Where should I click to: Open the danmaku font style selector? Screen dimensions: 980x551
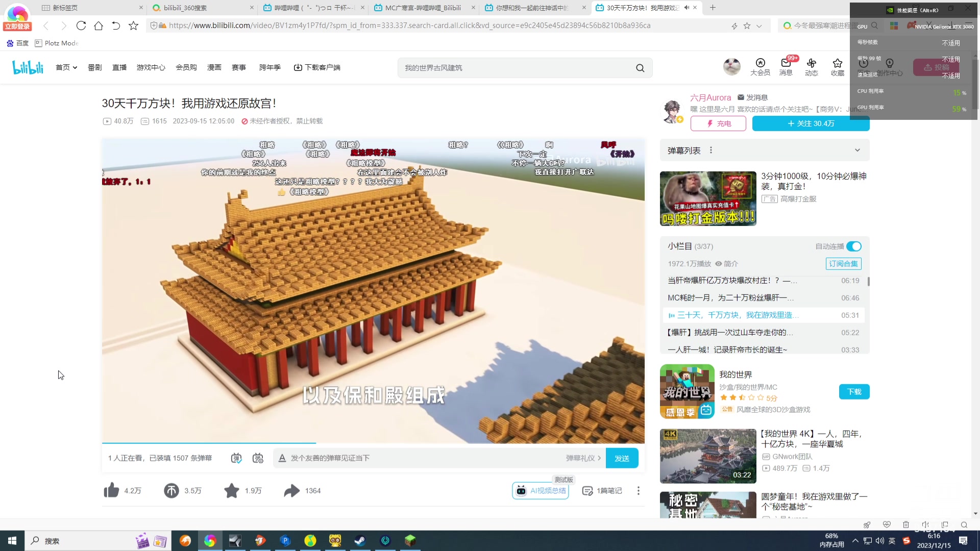point(282,458)
